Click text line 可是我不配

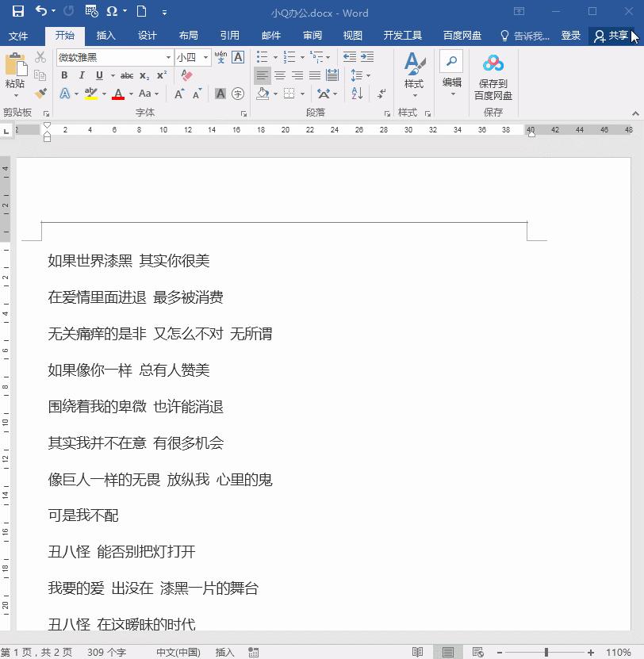click(83, 515)
